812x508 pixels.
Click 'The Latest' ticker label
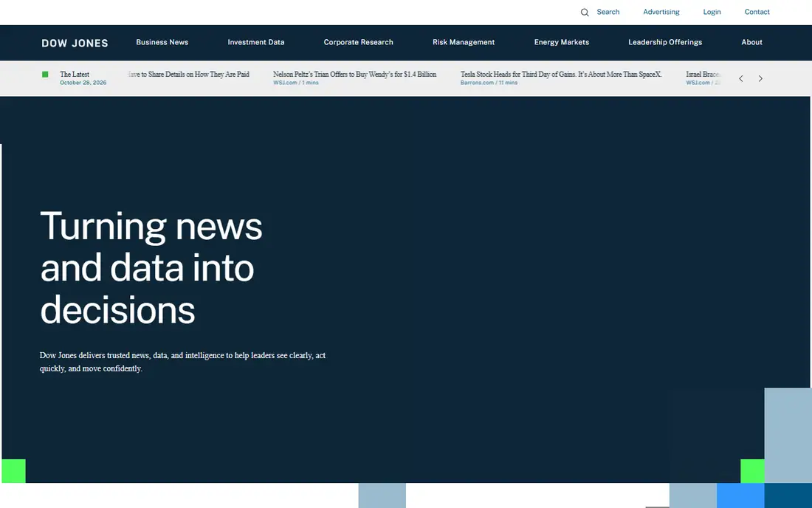[x=75, y=75]
